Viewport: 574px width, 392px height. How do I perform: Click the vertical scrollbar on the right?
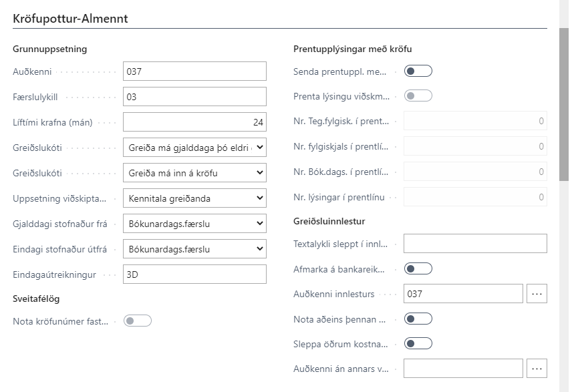pos(565,107)
